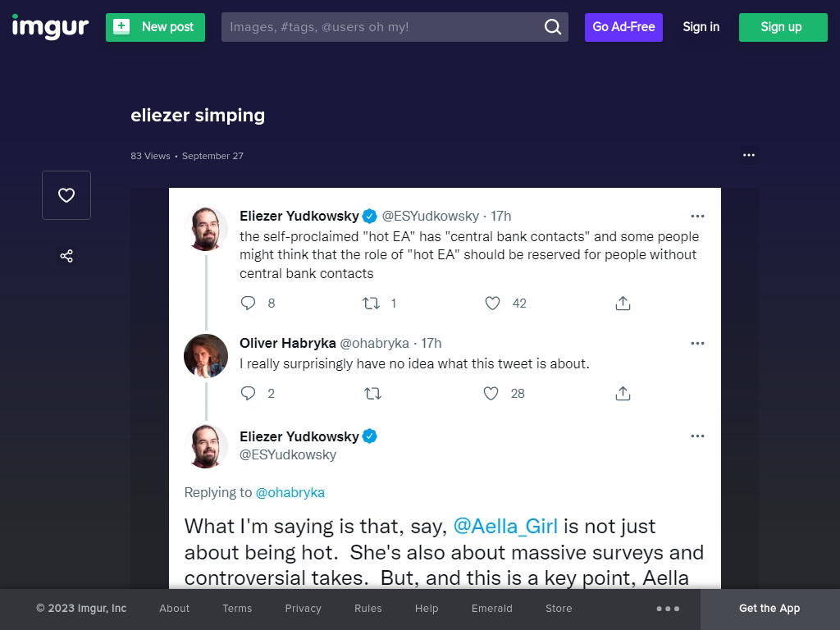The image size is (840, 630).
Task: Click into the images and tags search field
Action: pos(383,27)
